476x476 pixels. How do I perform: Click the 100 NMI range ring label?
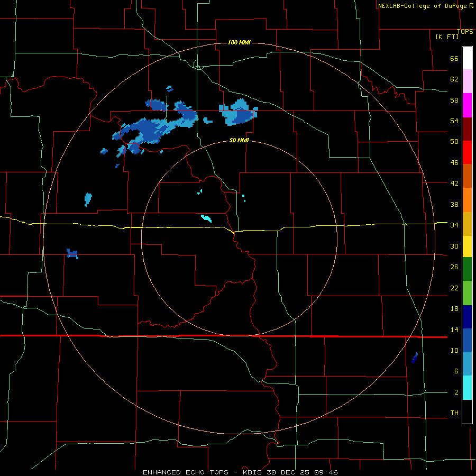[239, 42]
